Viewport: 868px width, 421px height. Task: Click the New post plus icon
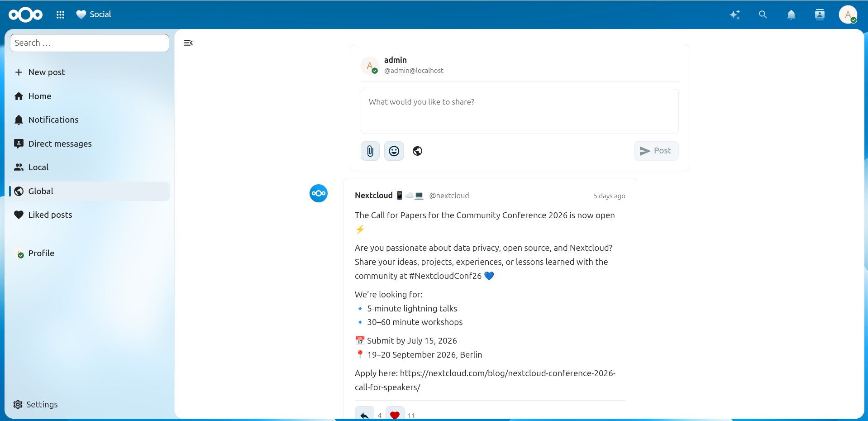pos(19,72)
